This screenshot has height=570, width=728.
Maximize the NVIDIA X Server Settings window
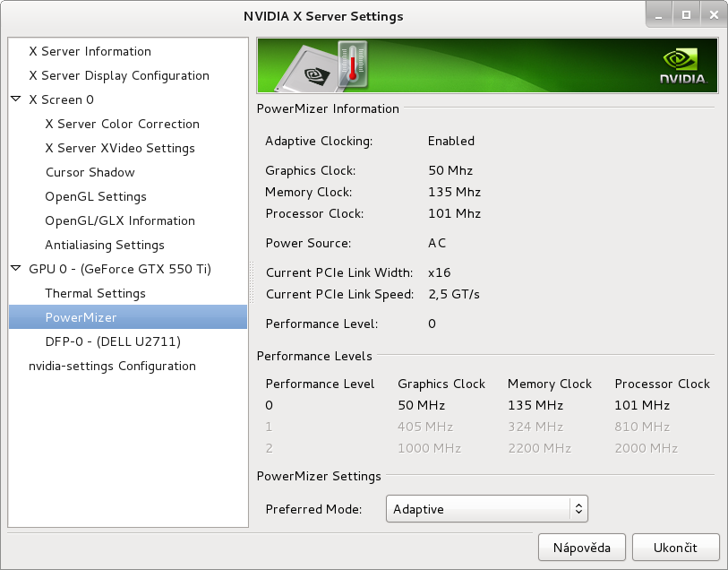point(686,15)
